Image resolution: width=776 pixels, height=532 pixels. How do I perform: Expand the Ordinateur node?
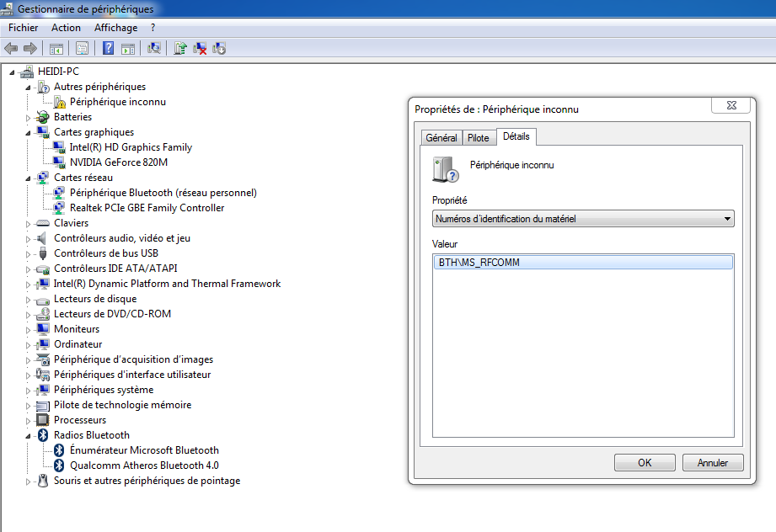[x=28, y=345]
